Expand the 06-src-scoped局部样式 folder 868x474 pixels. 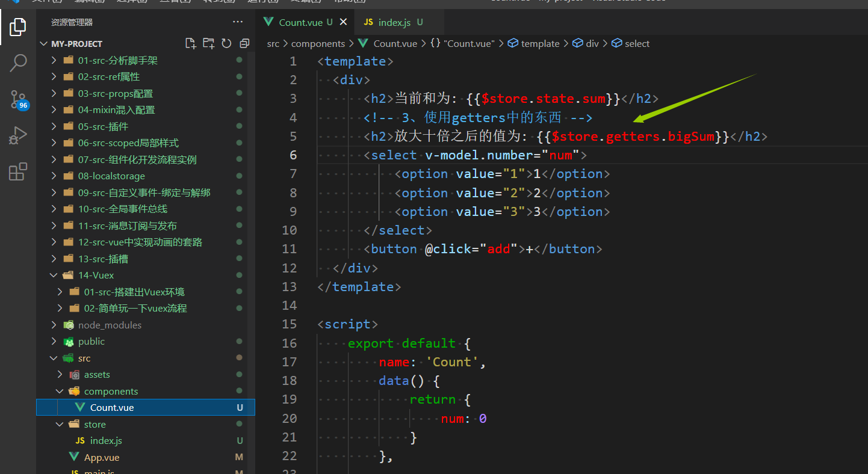146,143
